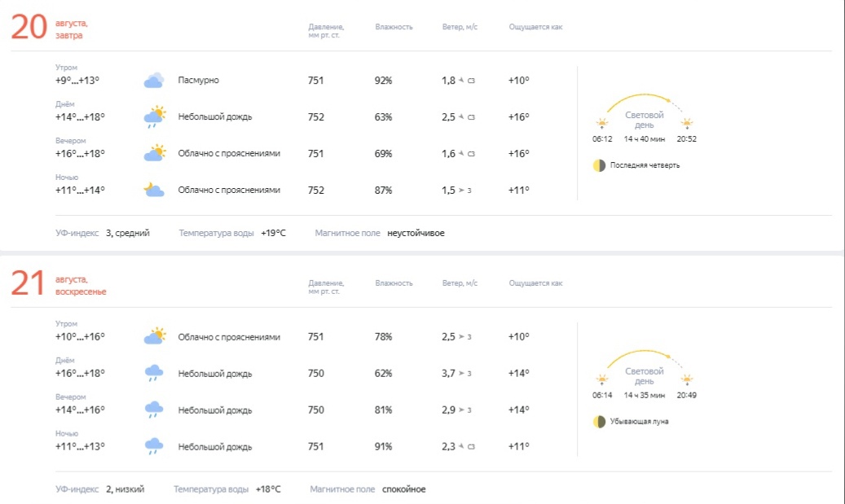
Task: Click the daylight duration 14 ч 35 мин
Action: click(644, 395)
